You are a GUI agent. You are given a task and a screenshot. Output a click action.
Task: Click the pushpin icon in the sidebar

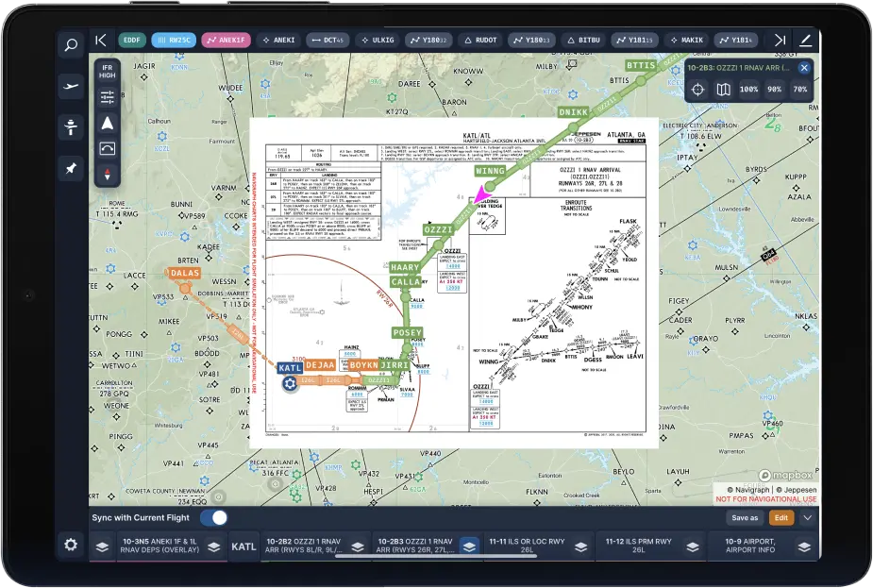[x=71, y=168]
